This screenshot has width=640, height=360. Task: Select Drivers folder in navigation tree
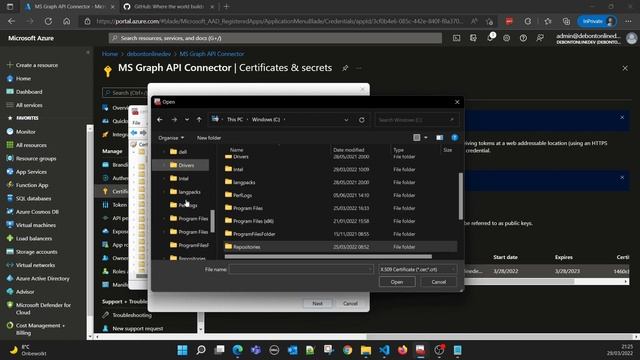pos(186,165)
